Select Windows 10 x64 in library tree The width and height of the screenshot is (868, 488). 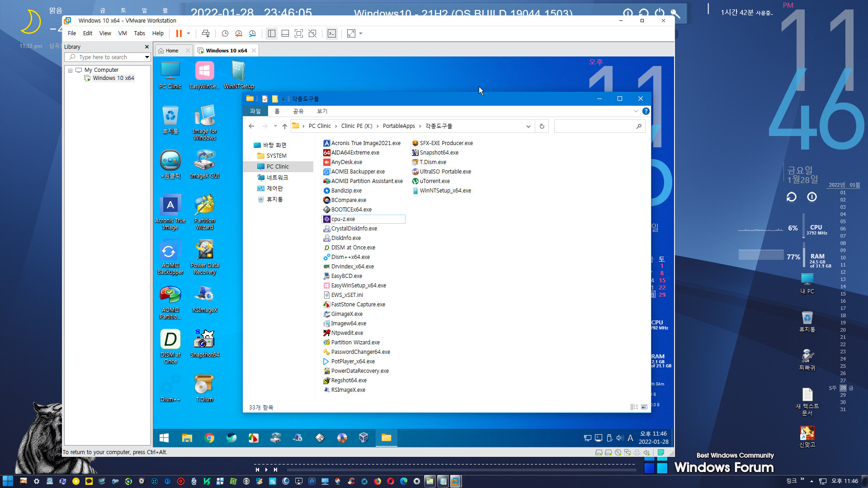click(113, 78)
